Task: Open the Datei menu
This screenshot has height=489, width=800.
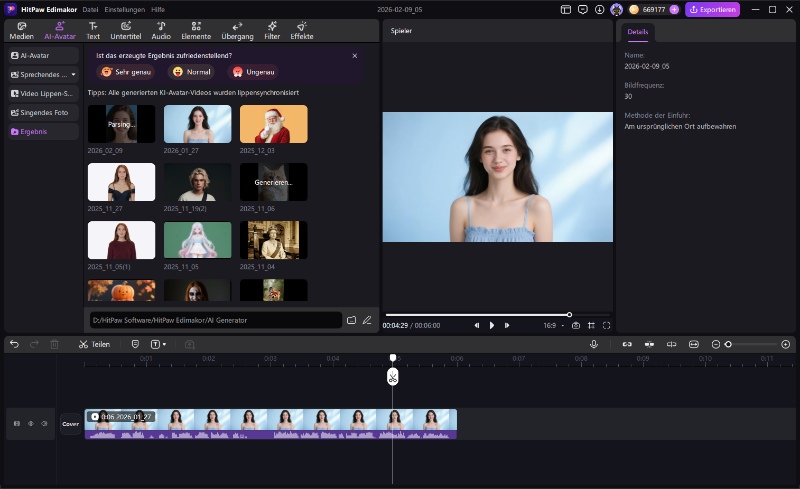Action: (x=90, y=10)
